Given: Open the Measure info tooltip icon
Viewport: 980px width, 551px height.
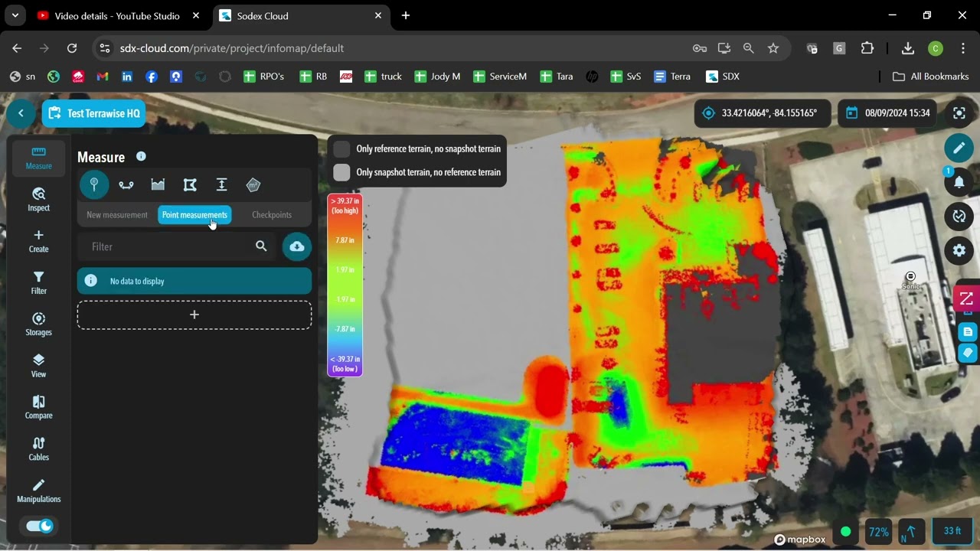Looking at the screenshot, I should click(141, 156).
